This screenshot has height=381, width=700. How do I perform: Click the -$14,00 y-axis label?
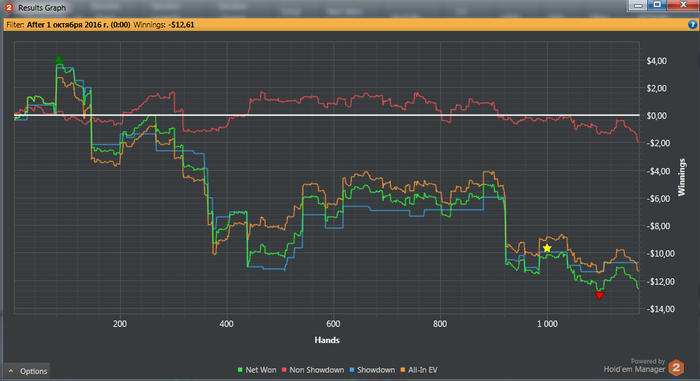[661, 309]
